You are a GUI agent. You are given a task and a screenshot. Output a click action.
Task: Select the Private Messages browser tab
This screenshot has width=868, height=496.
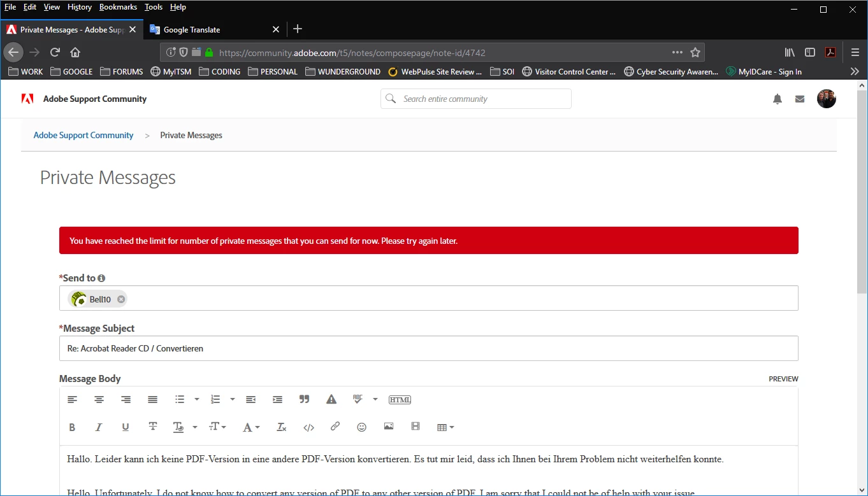[71, 29]
